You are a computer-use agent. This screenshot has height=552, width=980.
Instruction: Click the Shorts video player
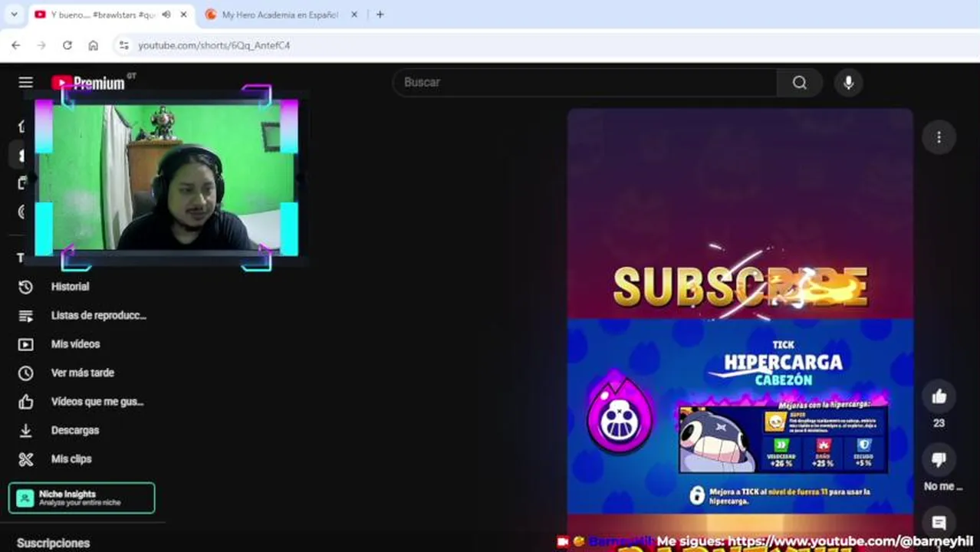[x=740, y=330]
